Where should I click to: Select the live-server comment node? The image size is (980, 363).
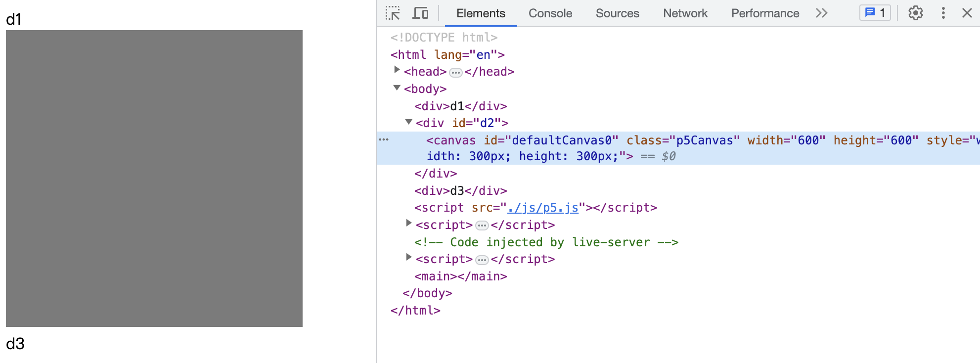[546, 242]
